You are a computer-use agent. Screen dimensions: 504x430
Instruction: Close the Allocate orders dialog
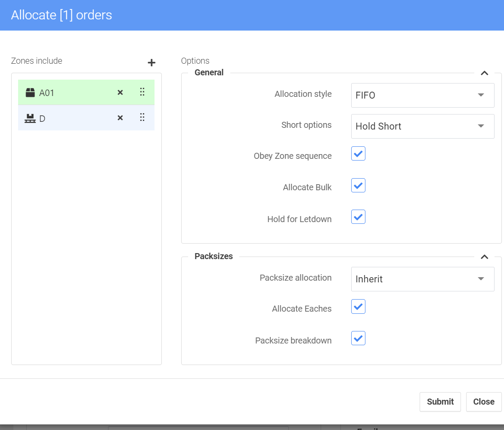pyautogui.click(x=483, y=402)
